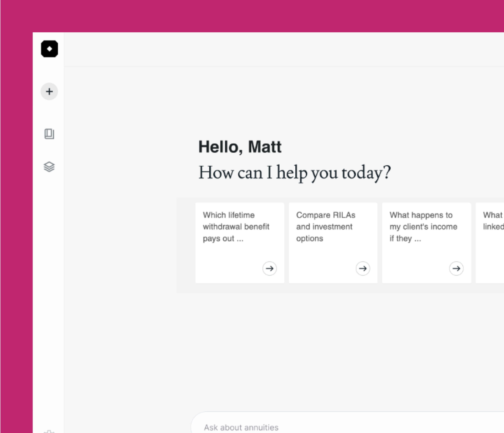
Task: Open settings gear at sidebar bottom
Action: 49,431
